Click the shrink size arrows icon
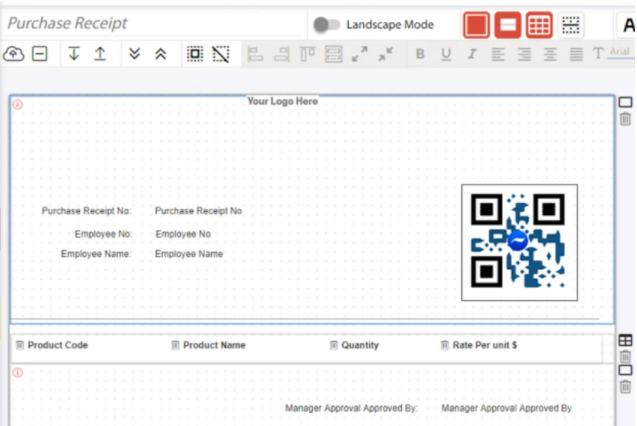This screenshot has height=426, width=637. pyautogui.click(x=386, y=54)
